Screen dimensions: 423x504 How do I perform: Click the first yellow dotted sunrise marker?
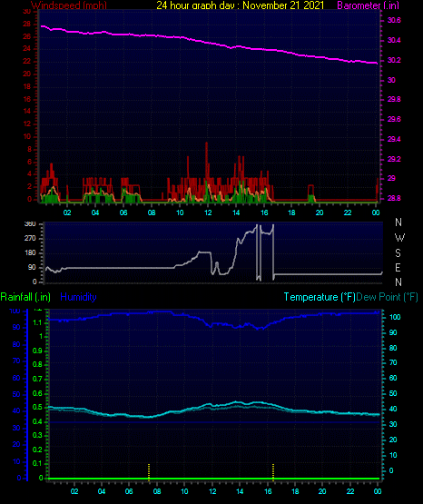click(149, 472)
